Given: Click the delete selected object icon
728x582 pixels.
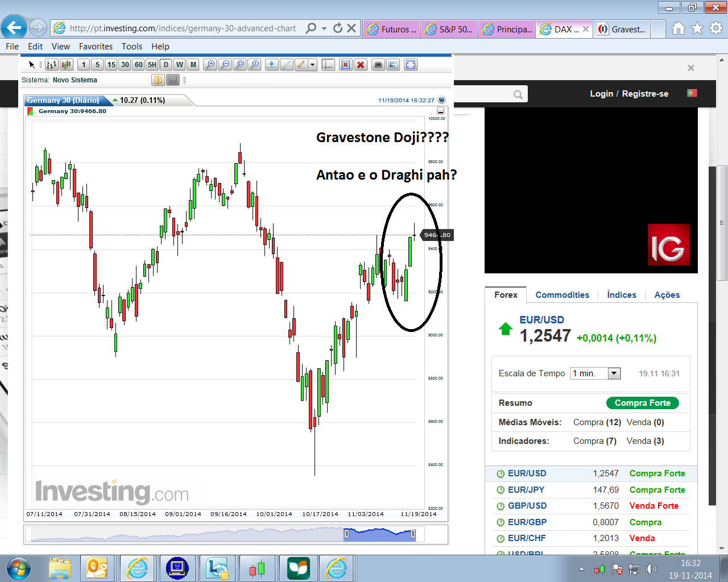Looking at the screenshot, I should (345, 65).
